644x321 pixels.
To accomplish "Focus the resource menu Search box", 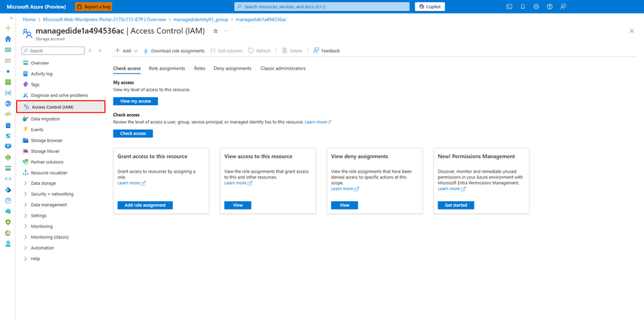I will coord(53,51).
